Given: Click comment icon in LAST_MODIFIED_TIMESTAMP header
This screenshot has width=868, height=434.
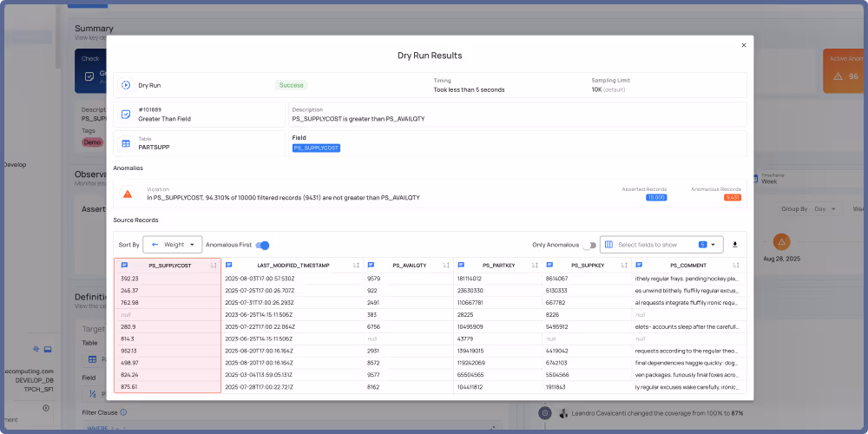Looking at the screenshot, I should (228, 265).
